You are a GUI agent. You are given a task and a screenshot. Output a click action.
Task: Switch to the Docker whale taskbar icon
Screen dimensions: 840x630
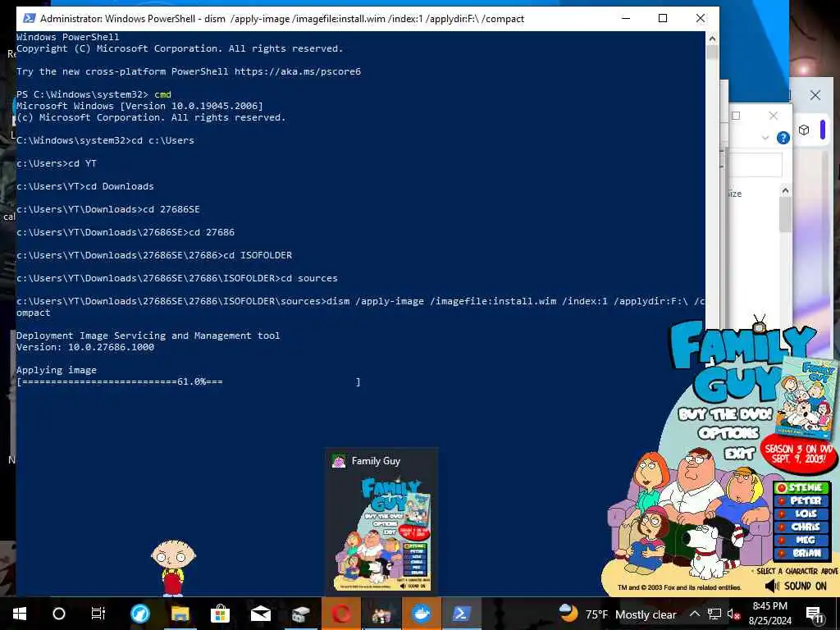click(421, 614)
